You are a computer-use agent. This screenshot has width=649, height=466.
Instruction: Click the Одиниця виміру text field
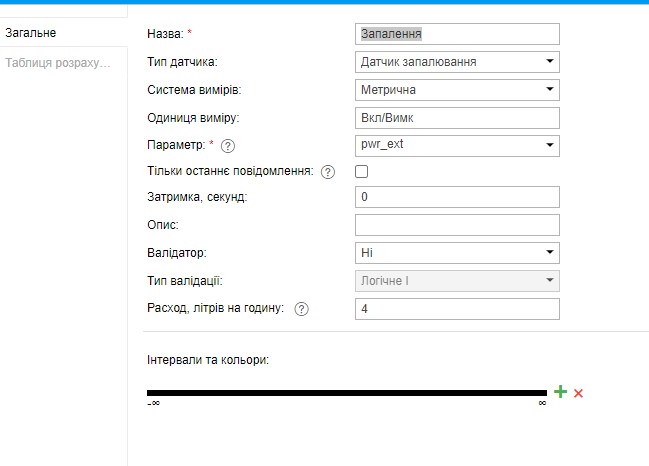[x=457, y=117]
